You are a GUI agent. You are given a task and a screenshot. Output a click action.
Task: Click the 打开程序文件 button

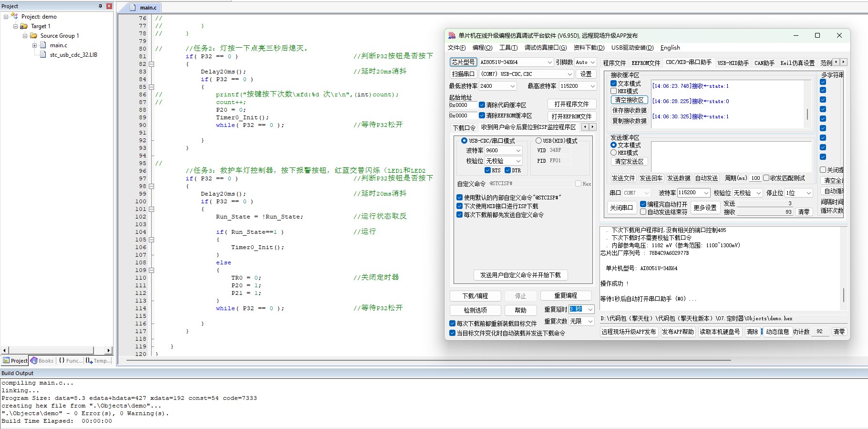[571, 104]
